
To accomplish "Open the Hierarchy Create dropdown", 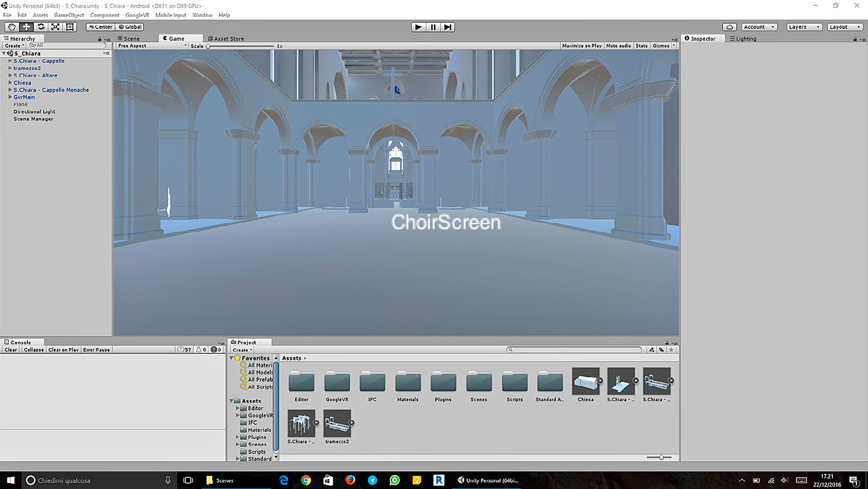I will [15, 45].
